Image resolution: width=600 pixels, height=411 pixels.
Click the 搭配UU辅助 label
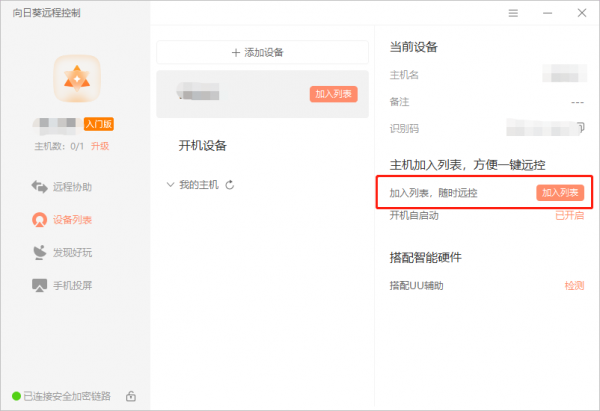coord(417,285)
